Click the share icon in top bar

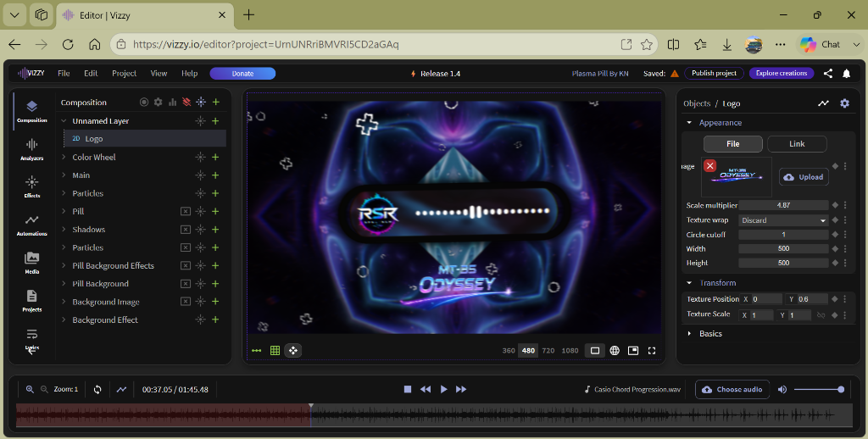[x=828, y=73]
